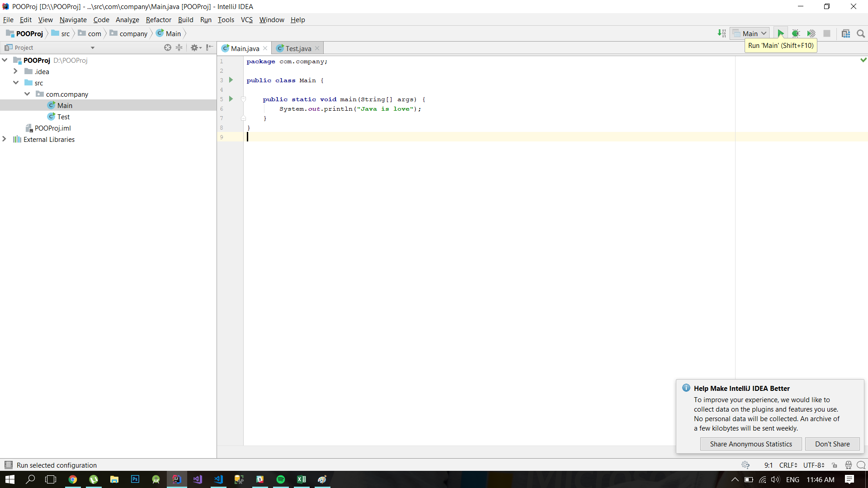Click the Build Project icon with binary digits
This screenshot has height=488, width=868.
[x=722, y=33]
